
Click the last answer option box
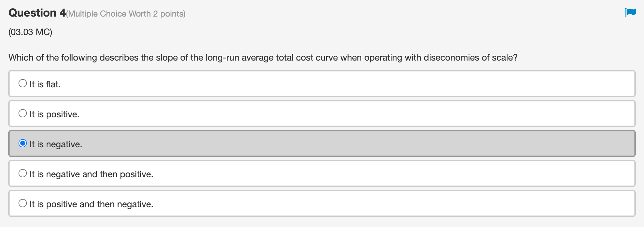[319, 203]
